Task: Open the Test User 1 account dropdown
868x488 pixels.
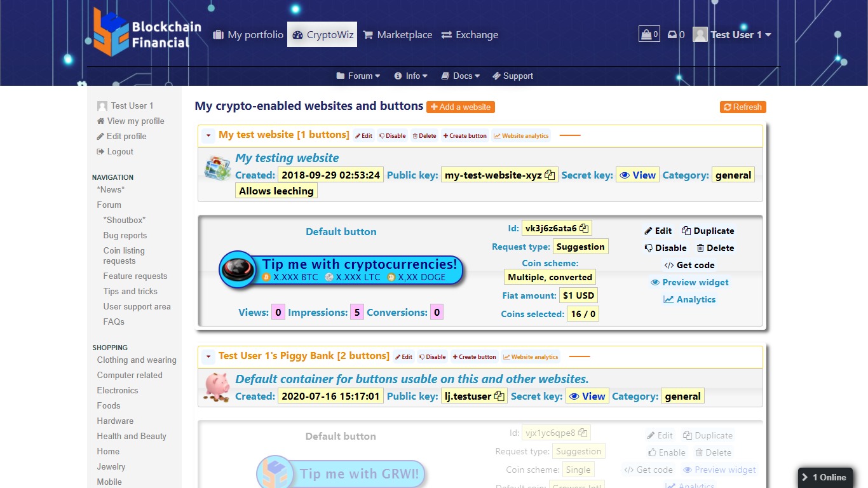Action: 733,35
